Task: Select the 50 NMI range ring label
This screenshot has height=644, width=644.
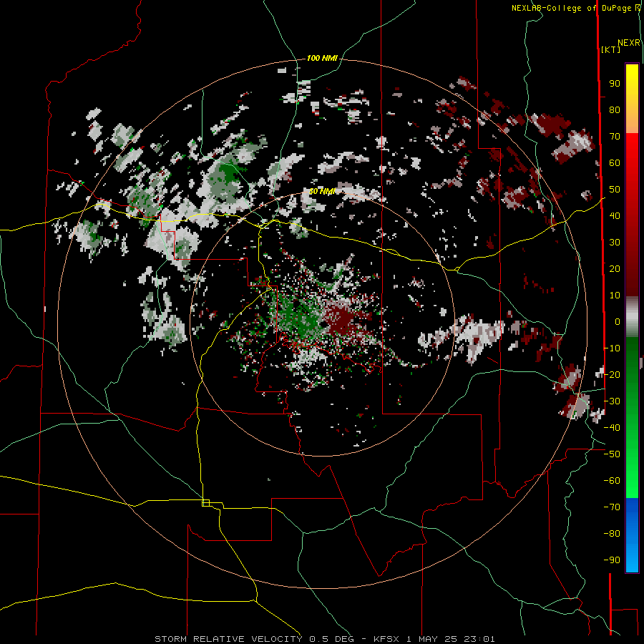Action: pos(322,191)
